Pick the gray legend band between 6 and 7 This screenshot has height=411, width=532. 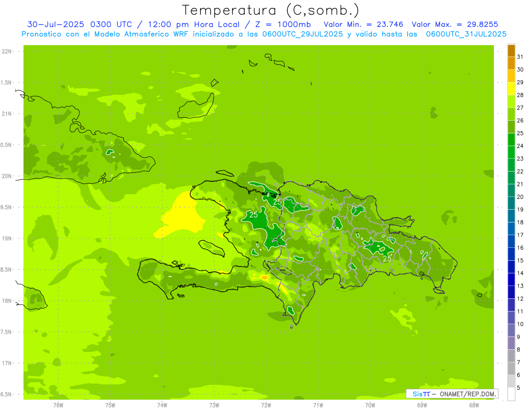(x=511, y=368)
